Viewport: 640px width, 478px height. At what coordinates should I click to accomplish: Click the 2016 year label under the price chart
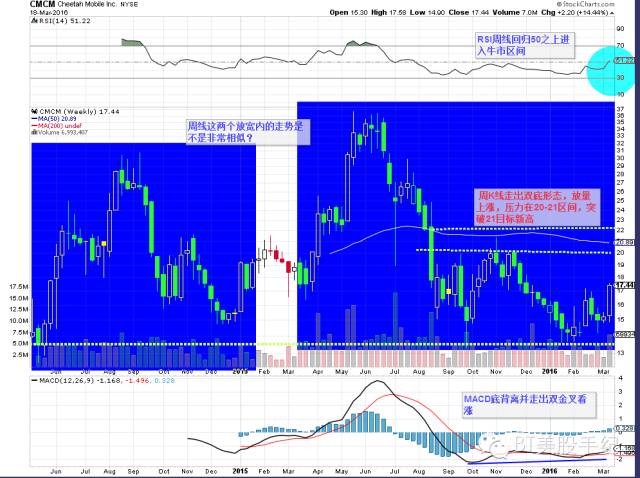click(x=549, y=371)
